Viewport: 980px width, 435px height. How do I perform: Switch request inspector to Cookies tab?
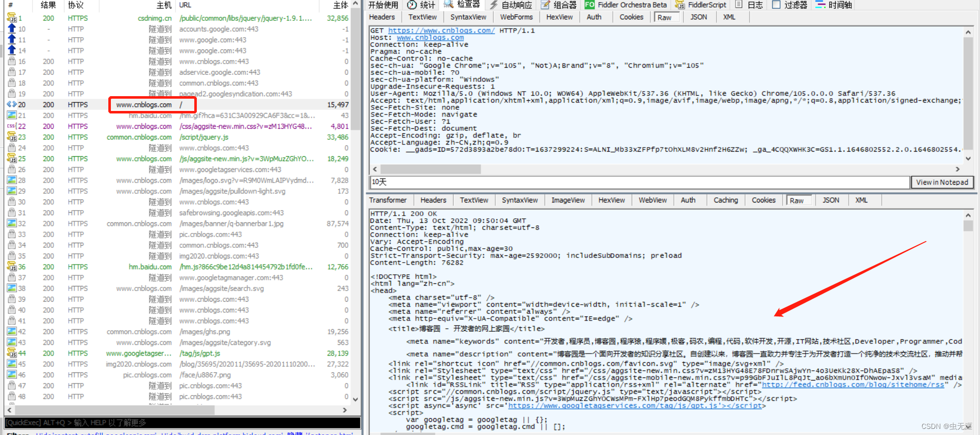[632, 17]
